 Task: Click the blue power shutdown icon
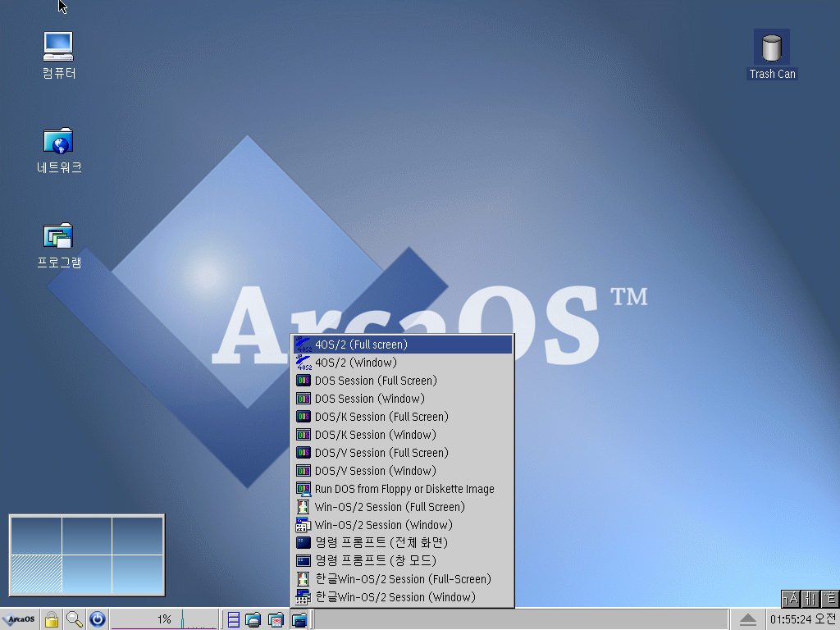98,619
